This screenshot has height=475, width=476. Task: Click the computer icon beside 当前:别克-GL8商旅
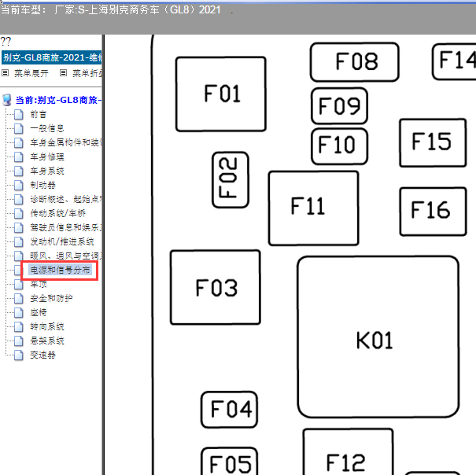click(x=7, y=100)
